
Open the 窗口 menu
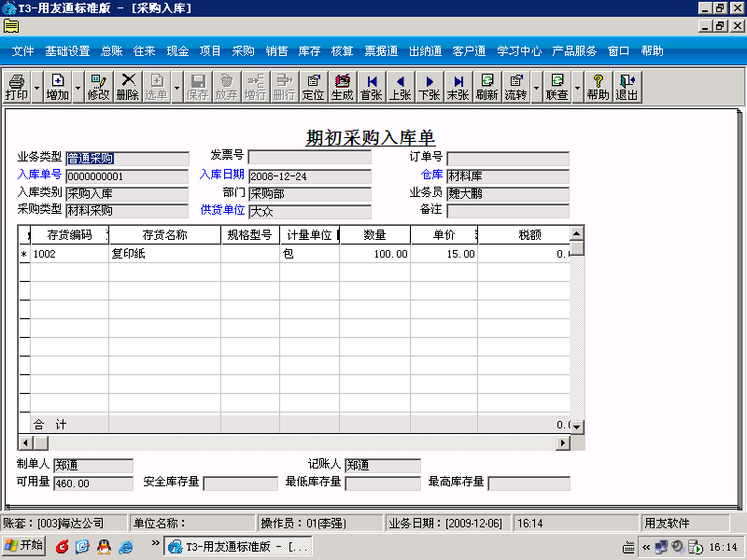click(618, 51)
